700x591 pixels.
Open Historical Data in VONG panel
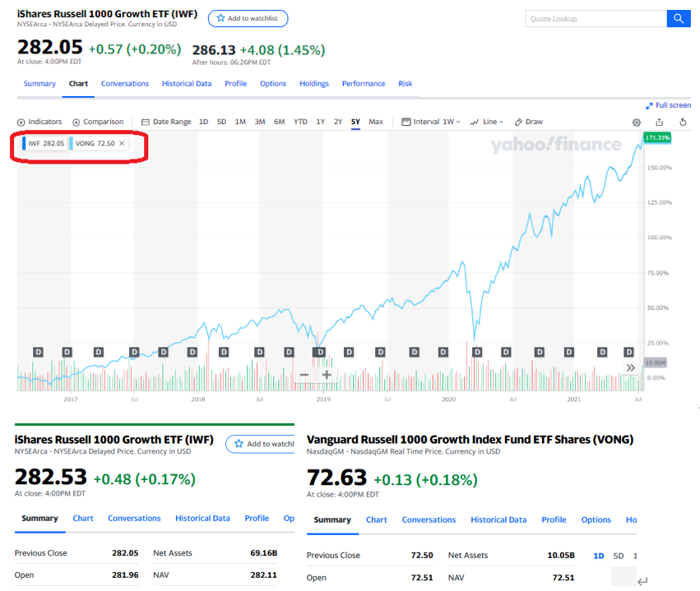[x=498, y=519]
